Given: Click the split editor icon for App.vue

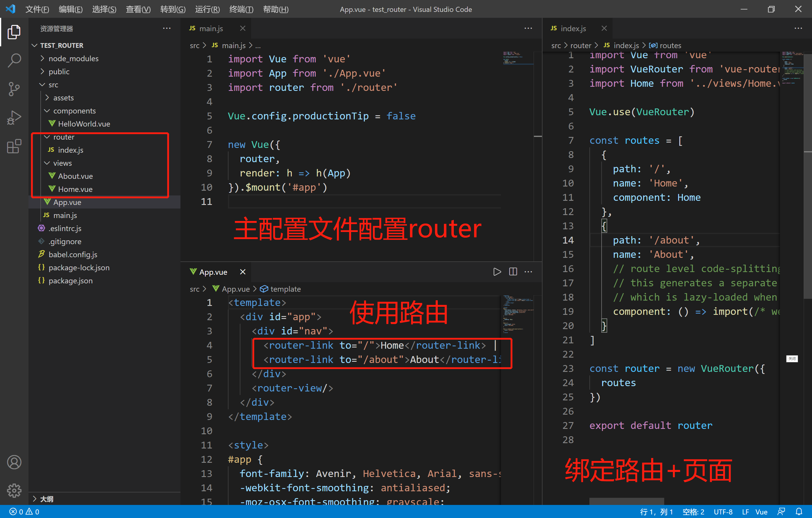Looking at the screenshot, I should click(x=513, y=272).
